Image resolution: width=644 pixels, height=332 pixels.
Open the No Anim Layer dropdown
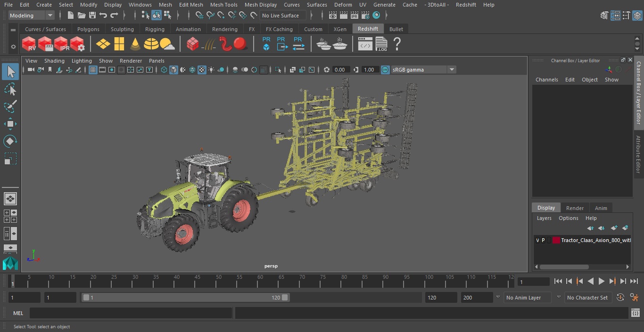click(x=528, y=298)
